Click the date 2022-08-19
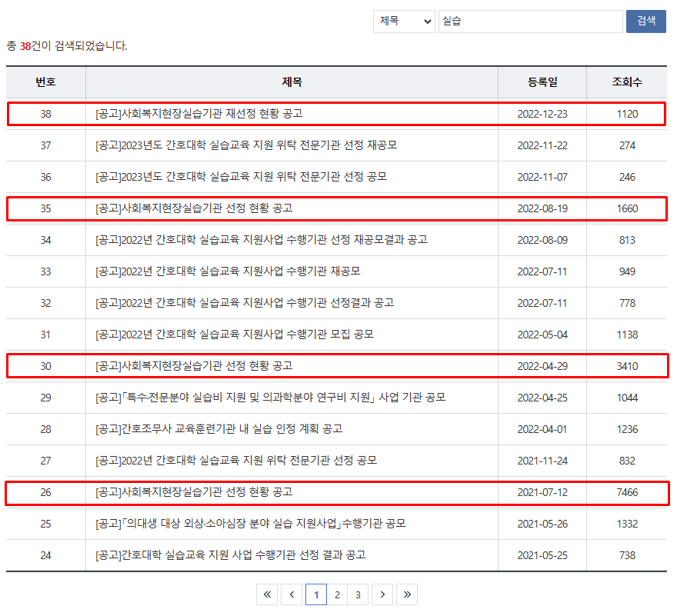The width and height of the screenshot is (677, 616). pos(542,208)
